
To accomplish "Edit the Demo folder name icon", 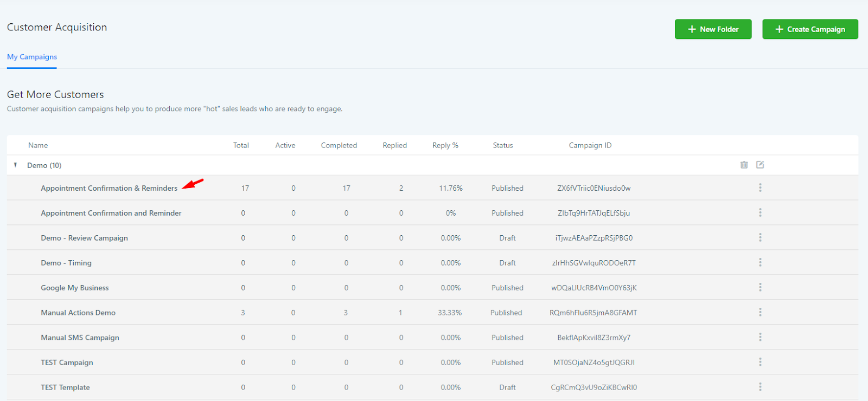I will [760, 165].
